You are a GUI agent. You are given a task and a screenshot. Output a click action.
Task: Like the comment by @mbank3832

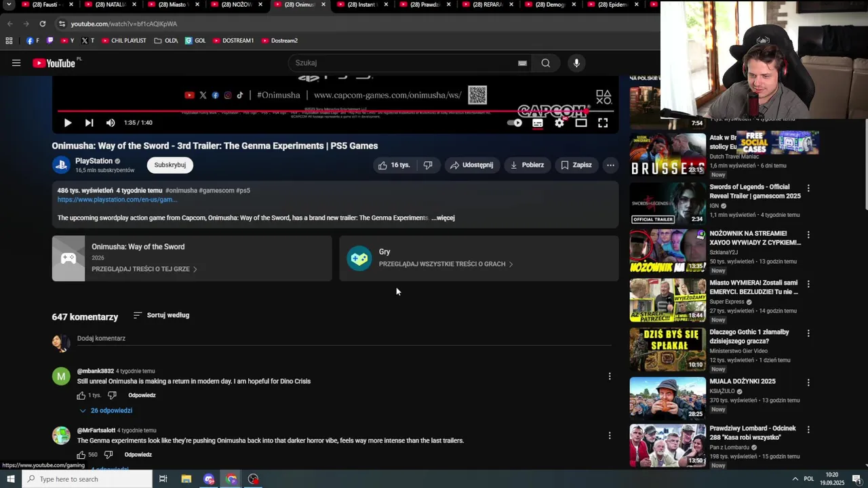tap(81, 395)
